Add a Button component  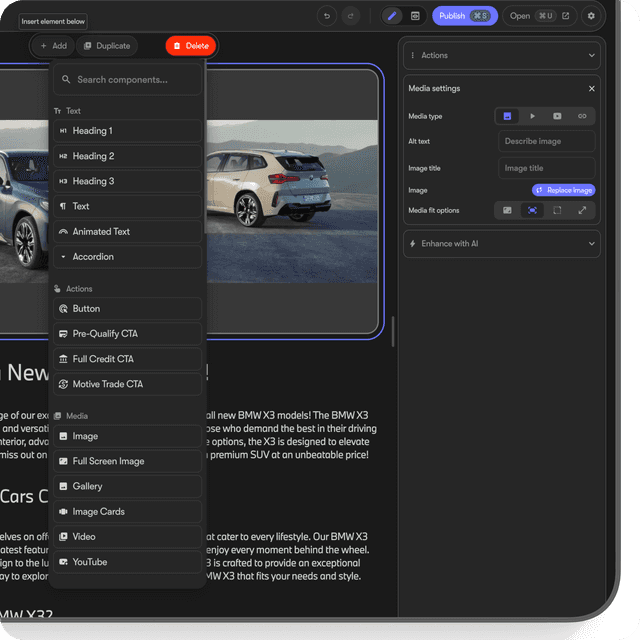point(127,309)
